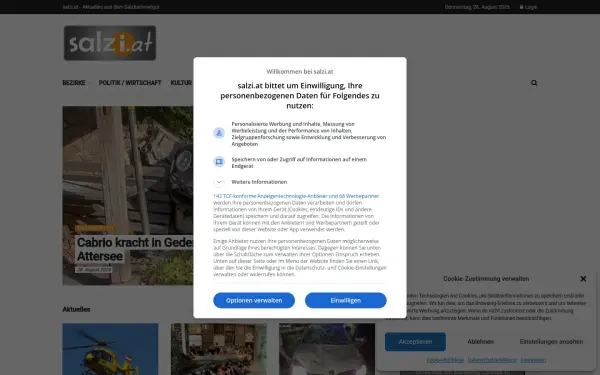The height and width of the screenshot is (375, 600).
Task: Click the lock icon beside Login
Action: point(522,7)
